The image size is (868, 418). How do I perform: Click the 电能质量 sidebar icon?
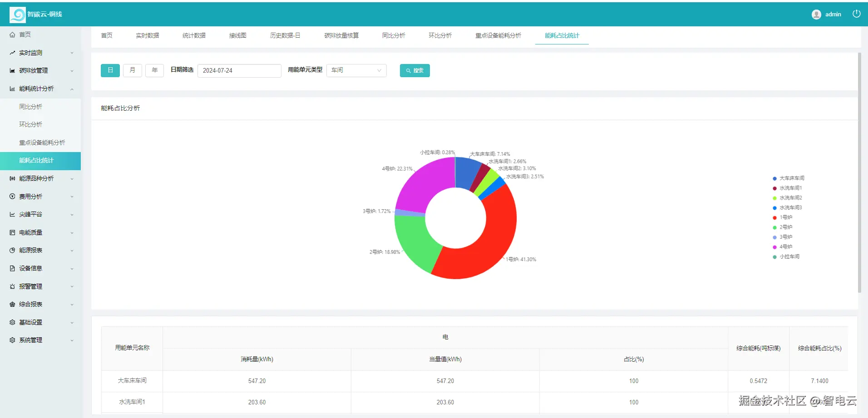click(12, 232)
